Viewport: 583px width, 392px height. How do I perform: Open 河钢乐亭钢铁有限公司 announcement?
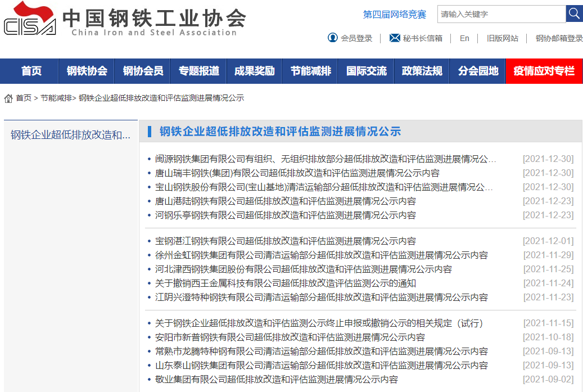pyautogui.click(x=285, y=215)
